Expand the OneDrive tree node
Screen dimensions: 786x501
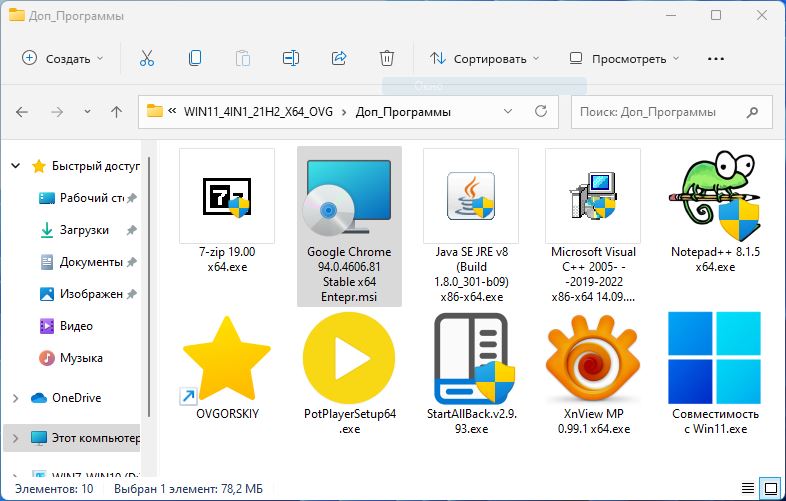click(x=15, y=398)
